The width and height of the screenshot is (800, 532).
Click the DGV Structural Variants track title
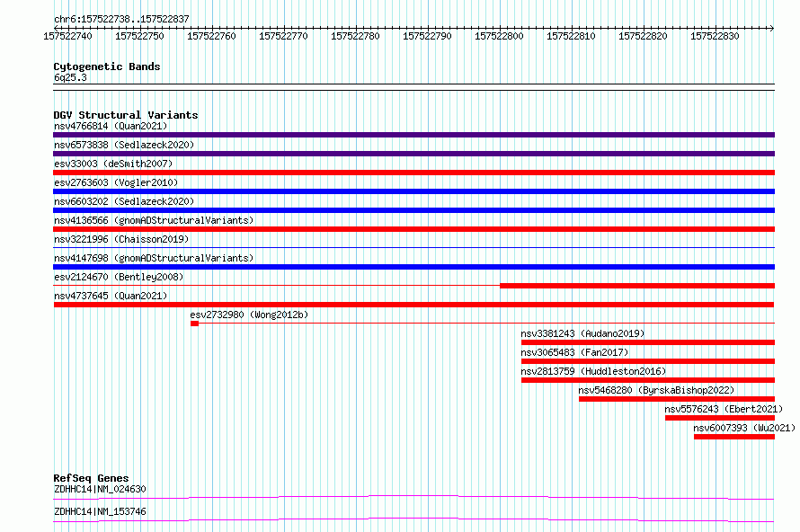click(x=126, y=115)
